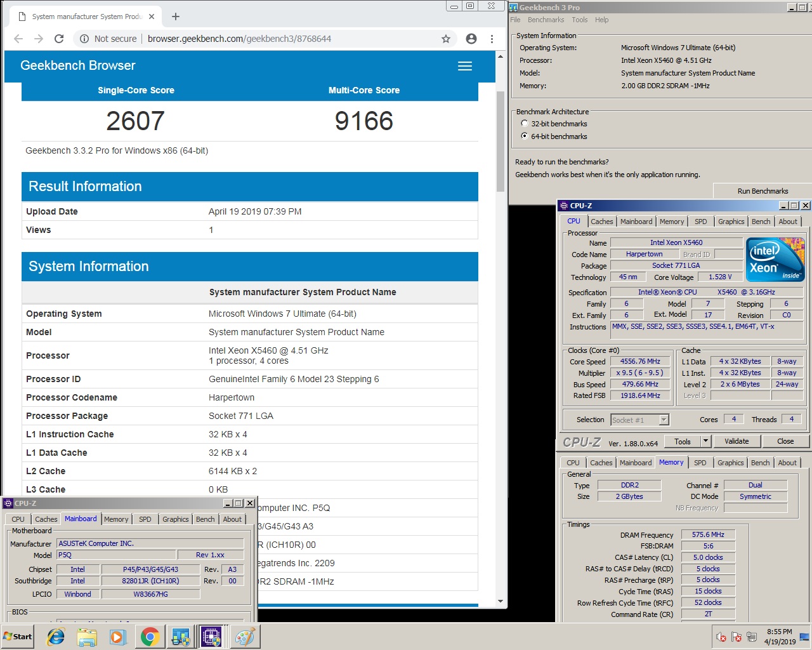This screenshot has width=812, height=650.
Task: Switch to Chrome in the taskbar
Action: click(x=150, y=637)
